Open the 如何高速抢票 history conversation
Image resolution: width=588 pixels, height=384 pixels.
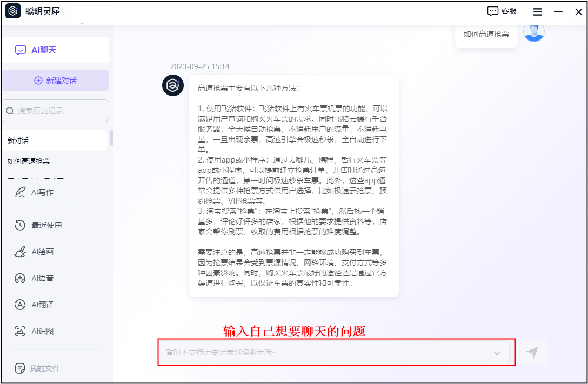tap(54, 161)
